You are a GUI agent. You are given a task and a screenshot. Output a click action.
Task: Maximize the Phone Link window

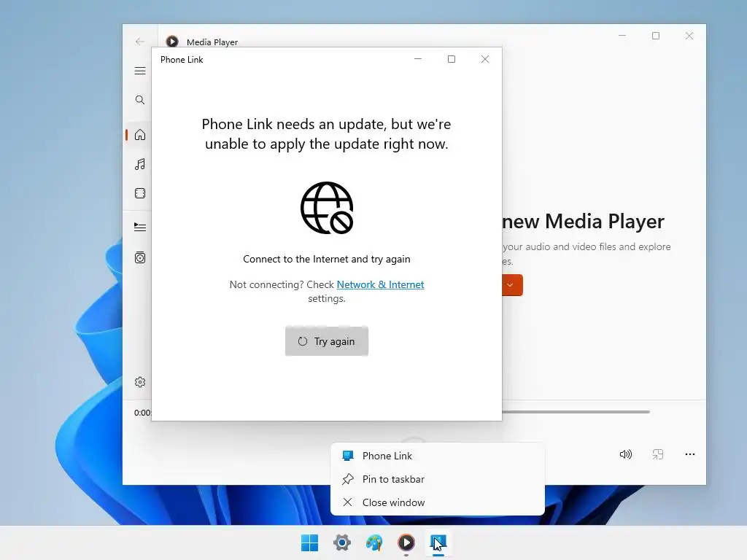coord(452,59)
